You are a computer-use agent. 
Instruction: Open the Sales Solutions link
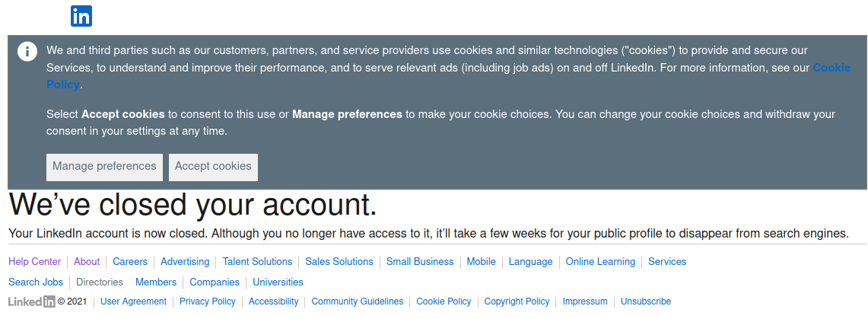click(x=339, y=262)
